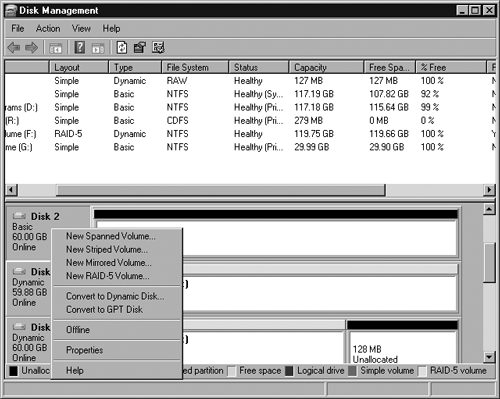Open the View menu
500x399 pixels.
point(81,29)
